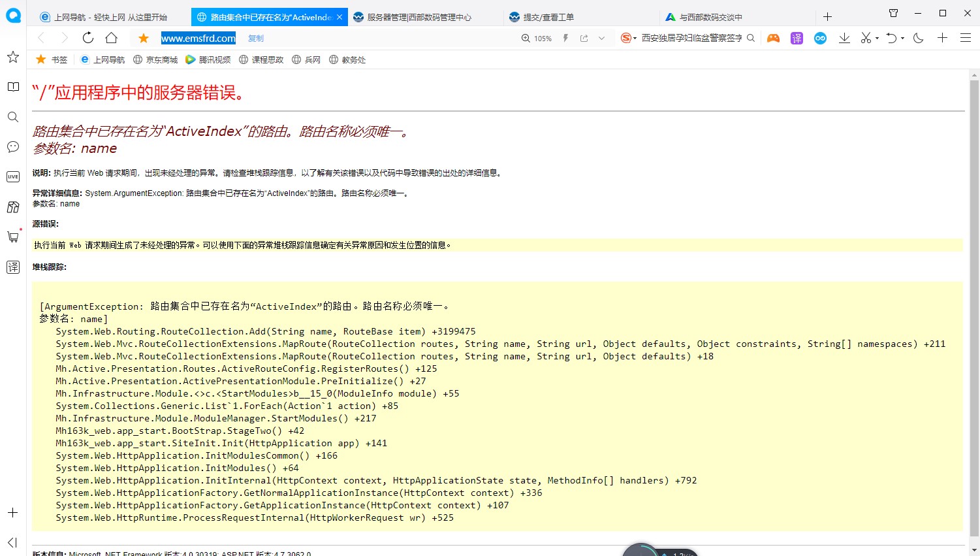Click the HttpRuntime.ProcessRequestInternal stack line

point(255,517)
